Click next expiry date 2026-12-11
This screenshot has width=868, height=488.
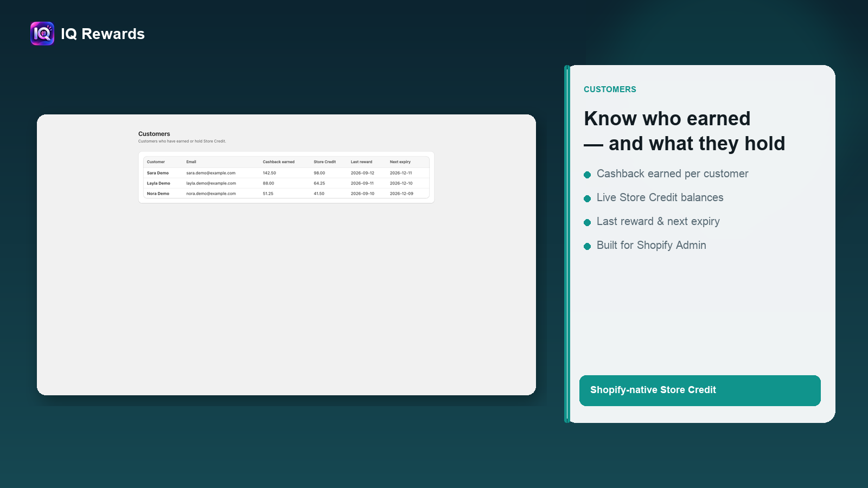pyautogui.click(x=401, y=173)
